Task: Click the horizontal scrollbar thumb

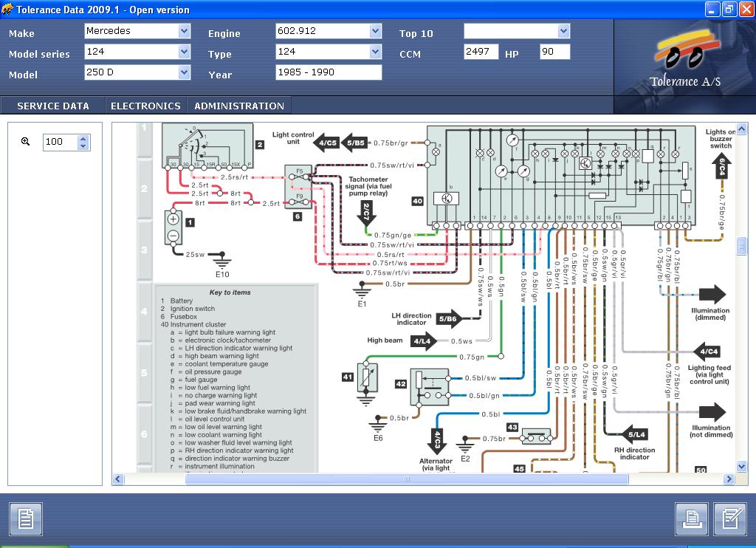Action: 407,479
